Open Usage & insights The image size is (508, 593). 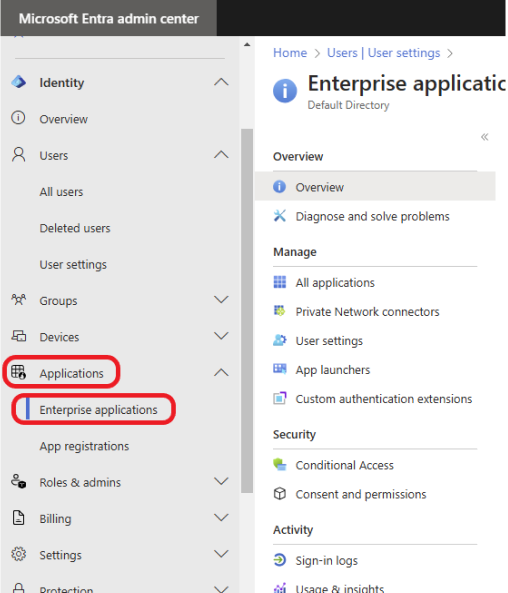coord(340,588)
